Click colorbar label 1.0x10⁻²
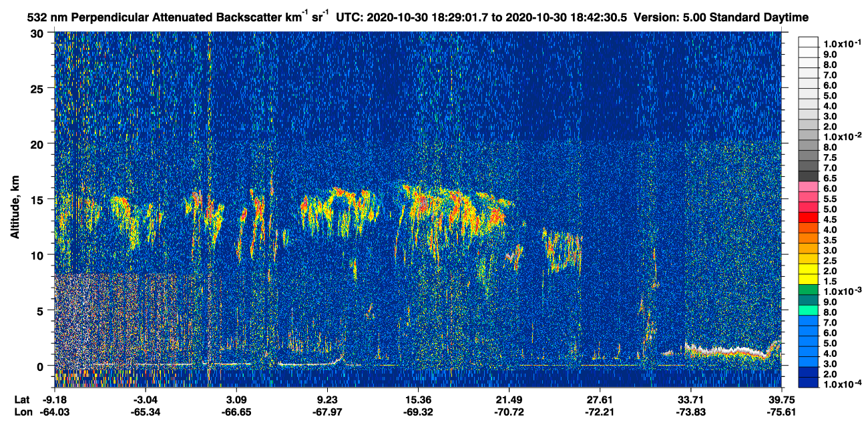The height and width of the screenshot is (445, 868). [x=841, y=136]
